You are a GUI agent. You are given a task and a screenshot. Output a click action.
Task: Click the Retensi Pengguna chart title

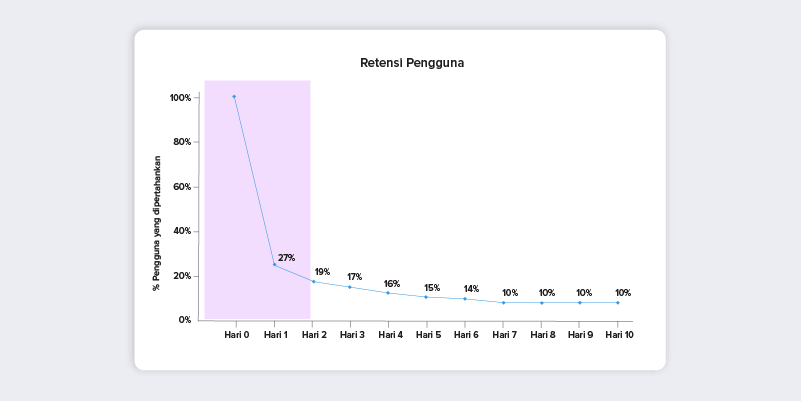(412, 63)
